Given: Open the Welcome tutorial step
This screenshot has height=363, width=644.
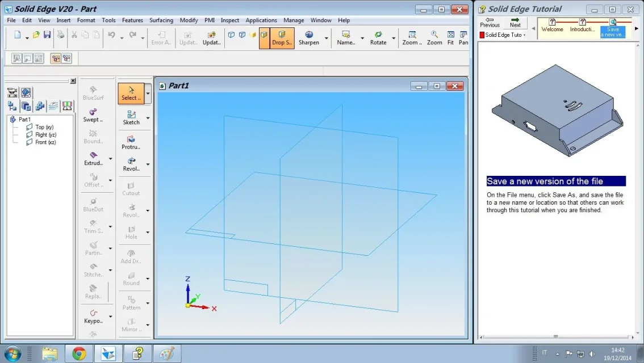Looking at the screenshot, I should tap(552, 26).
